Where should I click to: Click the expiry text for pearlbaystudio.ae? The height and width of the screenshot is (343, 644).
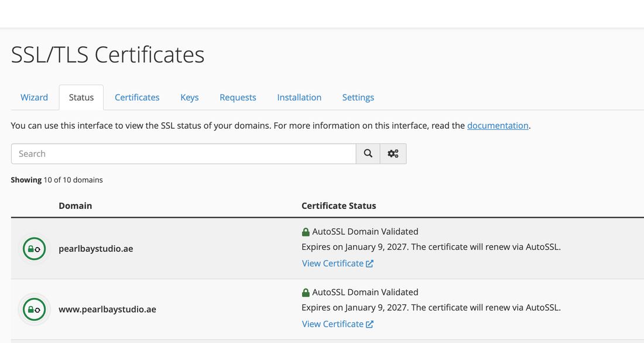[431, 247]
